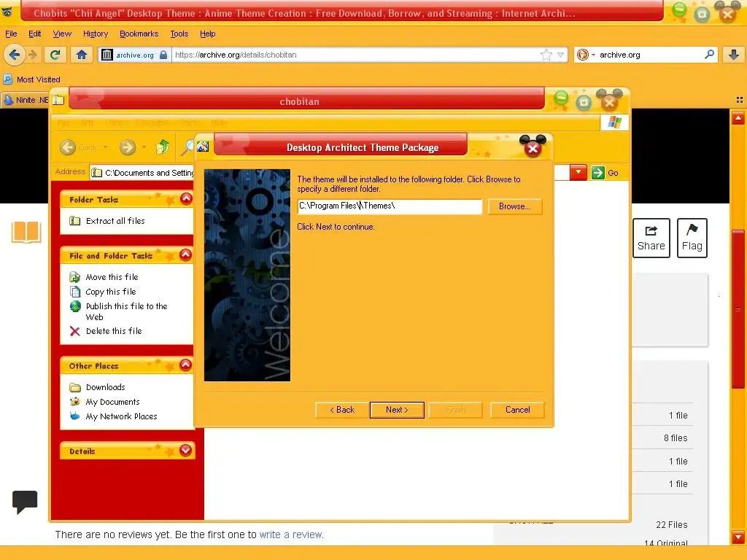Collapse the File and Folder Tasks panel
Screen dimensions: 747x560
pyautogui.click(x=186, y=255)
